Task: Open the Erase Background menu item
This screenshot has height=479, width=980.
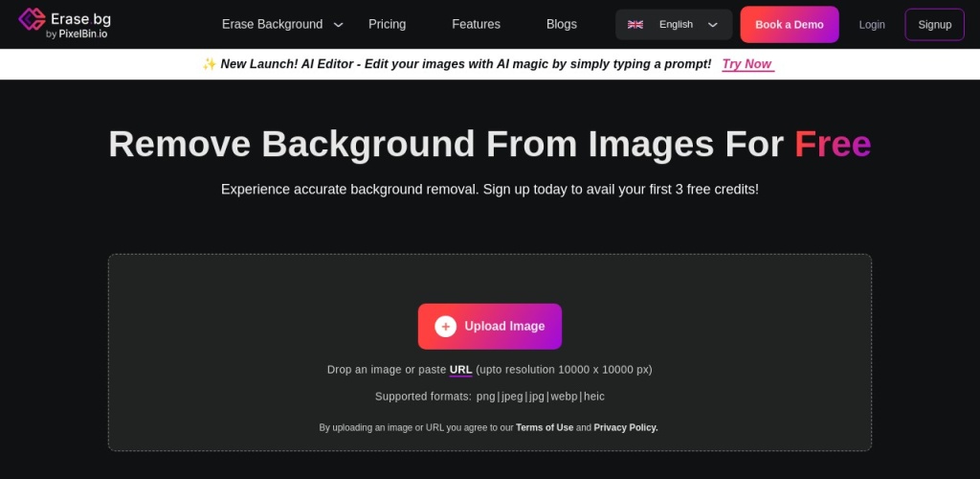Action: click(272, 24)
